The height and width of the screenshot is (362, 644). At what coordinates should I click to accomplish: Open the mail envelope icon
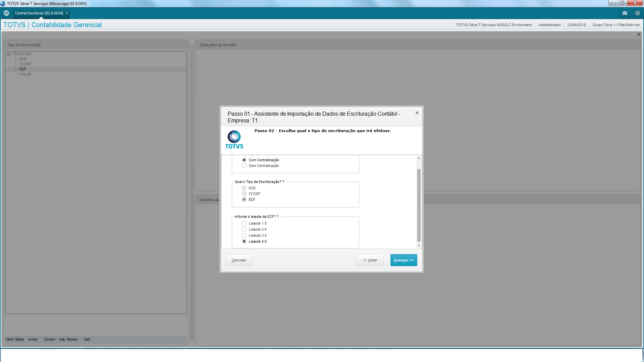625,13
